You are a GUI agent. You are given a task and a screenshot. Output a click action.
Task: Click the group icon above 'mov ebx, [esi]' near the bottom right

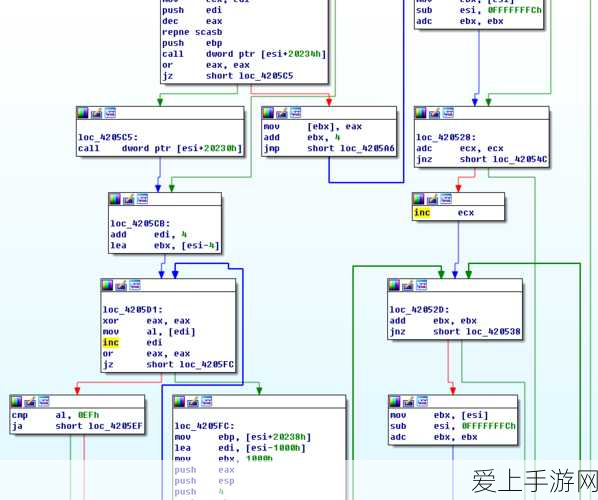click(x=422, y=402)
